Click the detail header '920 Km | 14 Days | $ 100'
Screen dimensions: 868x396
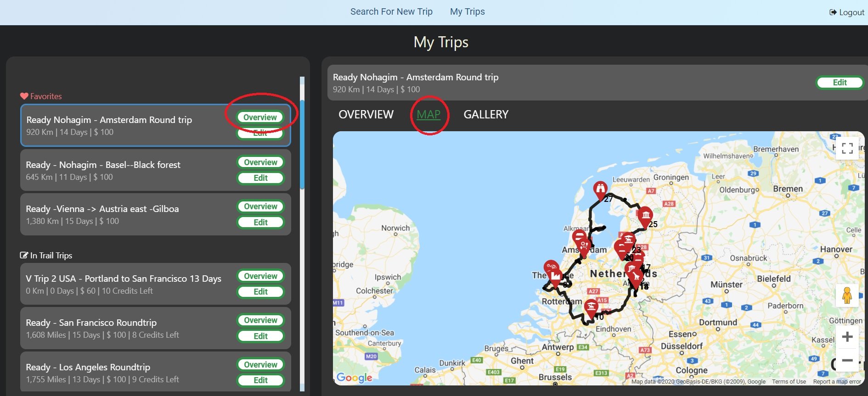(x=376, y=89)
